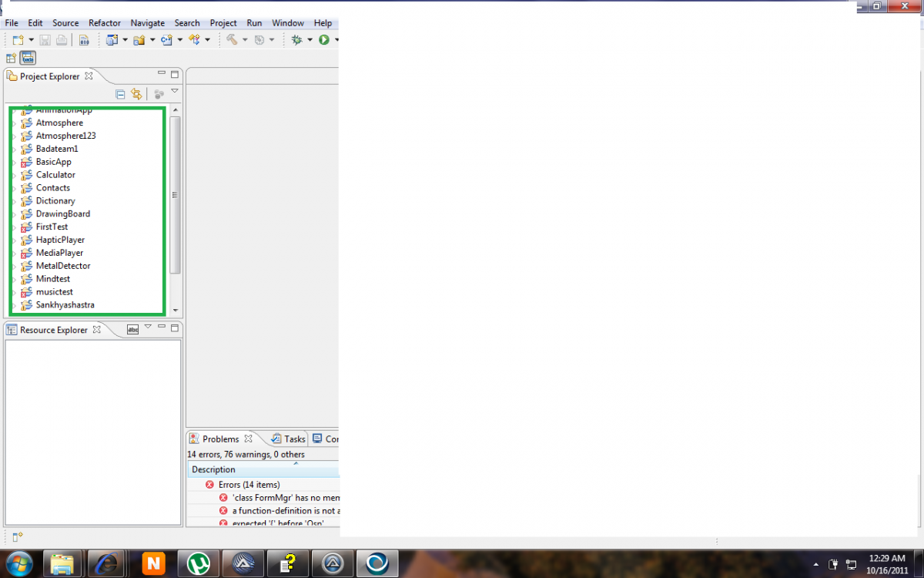Open the Debug dropdown arrow

point(310,40)
